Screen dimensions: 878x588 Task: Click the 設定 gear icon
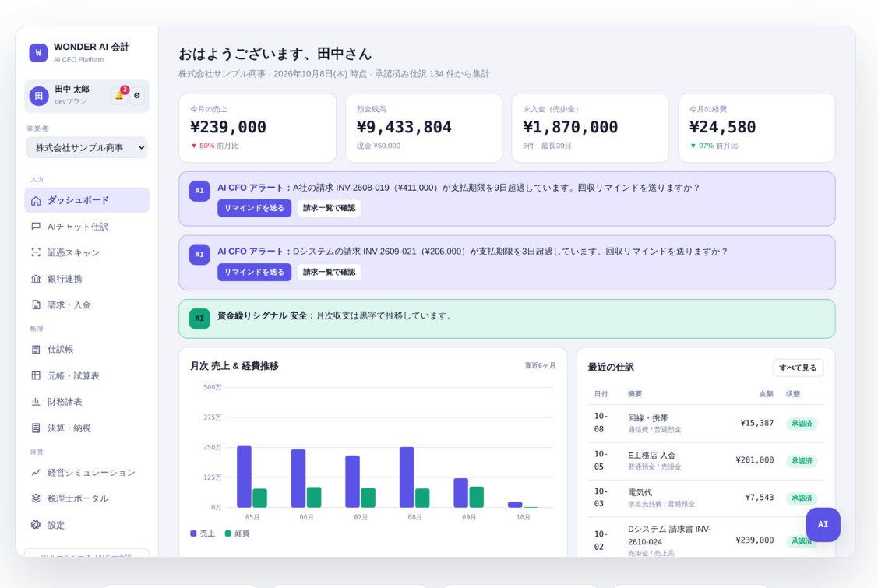point(36,525)
